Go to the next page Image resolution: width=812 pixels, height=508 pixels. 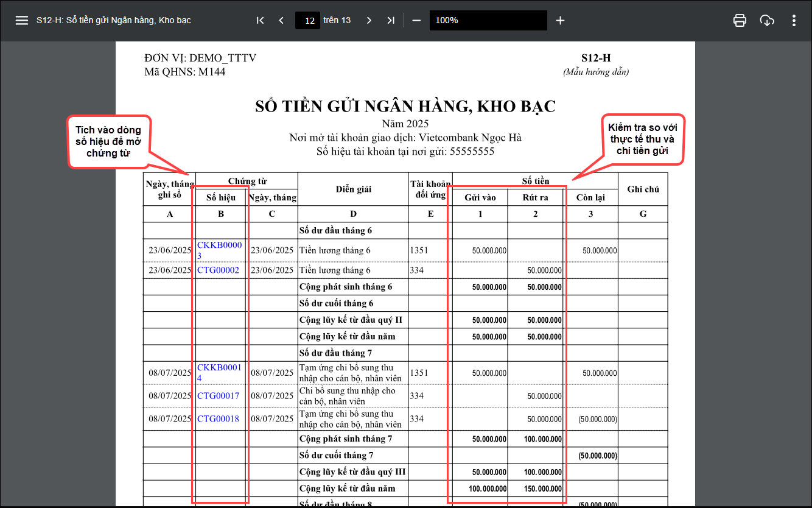click(x=369, y=20)
